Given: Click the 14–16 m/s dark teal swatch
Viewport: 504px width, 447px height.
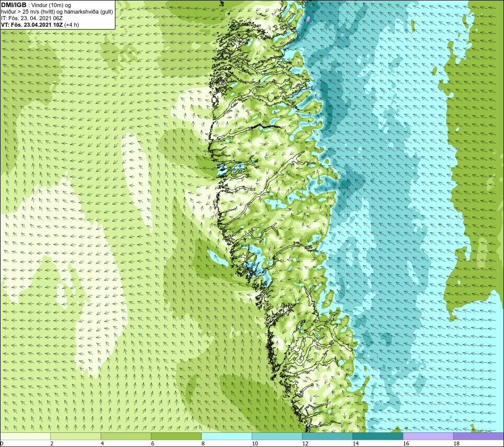Looking at the screenshot, I should [x=377, y=436].
